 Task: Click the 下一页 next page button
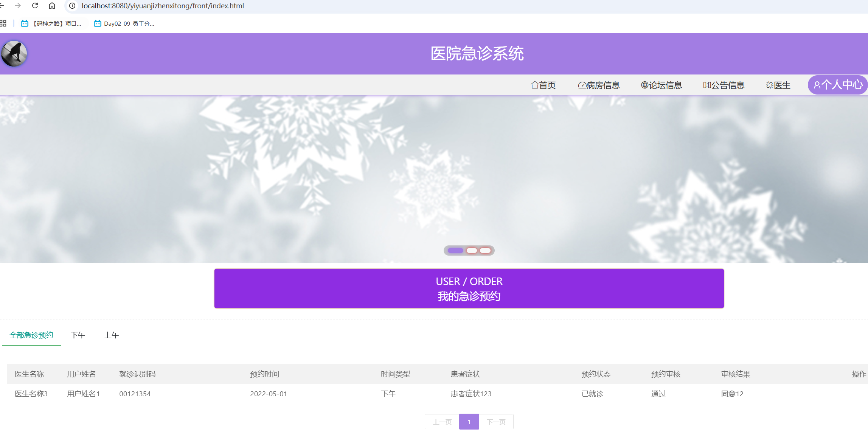pos(496,422)
